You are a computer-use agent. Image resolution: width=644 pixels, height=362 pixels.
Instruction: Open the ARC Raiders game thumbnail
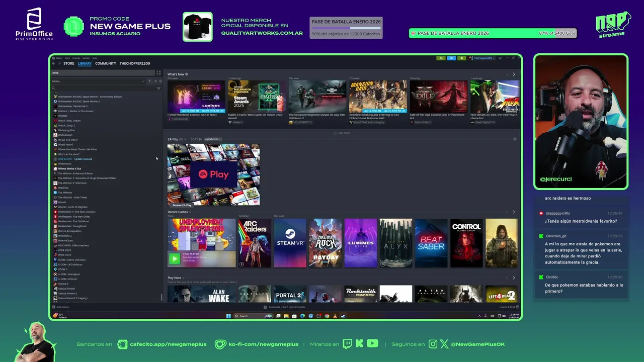(255, 243)
